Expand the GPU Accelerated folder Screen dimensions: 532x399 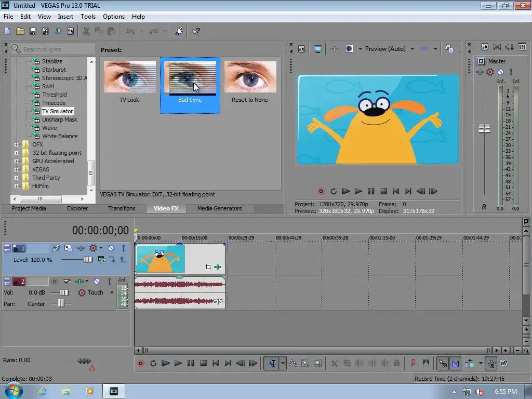(16, 161)
